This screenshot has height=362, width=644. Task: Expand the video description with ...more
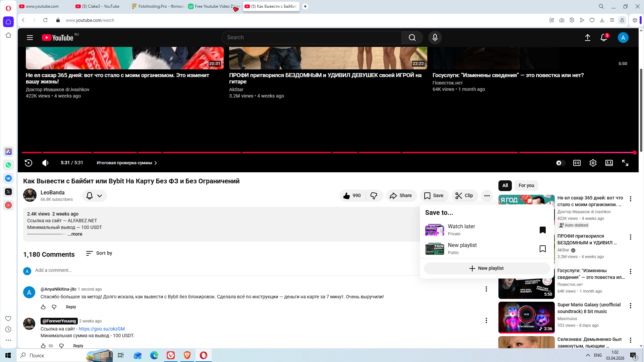tap(75, 234)
